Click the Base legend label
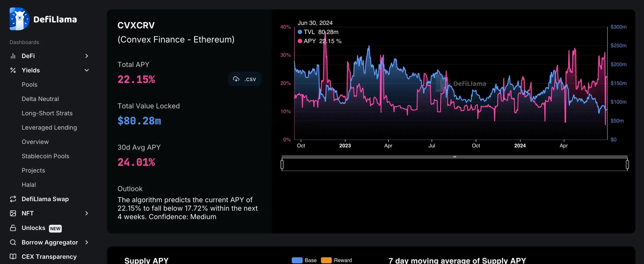 pyautogui.click(x=311, y=260)
